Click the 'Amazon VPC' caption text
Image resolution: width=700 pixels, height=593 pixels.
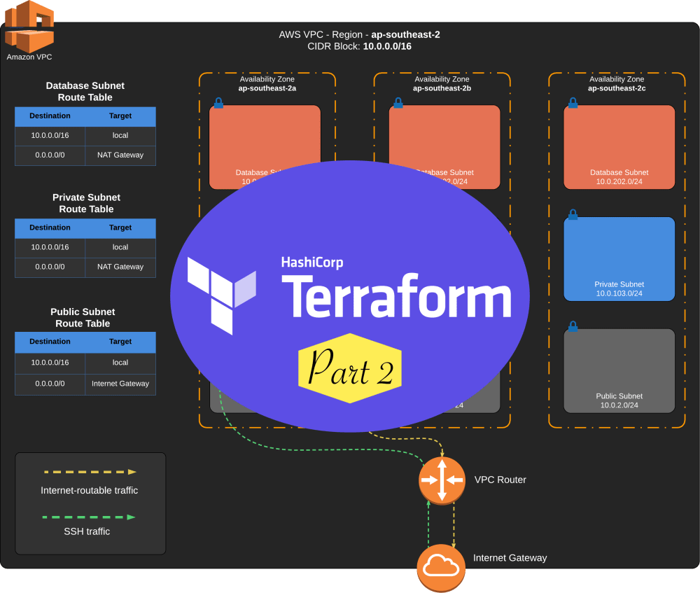[29, 57]
